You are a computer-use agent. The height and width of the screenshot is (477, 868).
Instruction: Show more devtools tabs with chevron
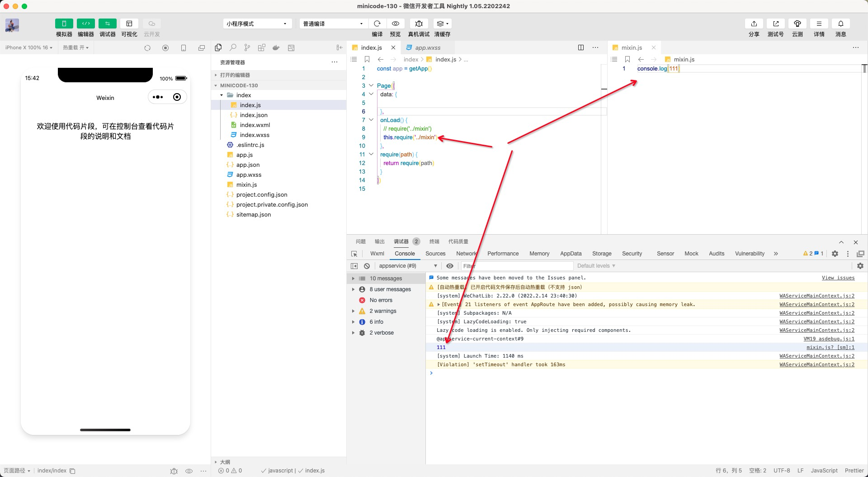[x=776, y=254]
